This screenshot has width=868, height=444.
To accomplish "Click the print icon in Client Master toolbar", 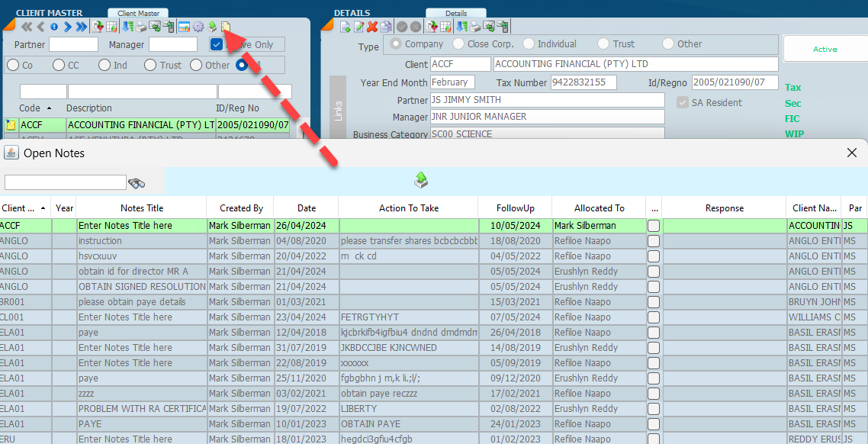I will 141,27.
